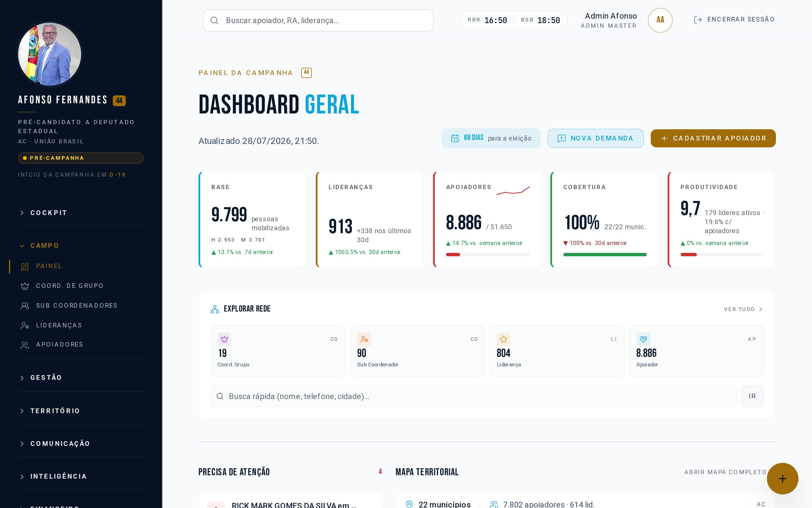Open the Liderança card showing 804
Viewport: 812px width, 508px height.
click(557, 351)
